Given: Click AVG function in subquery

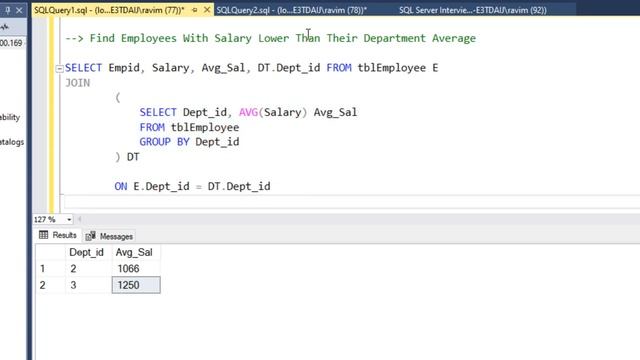Looking at the screenshot, I should tap(249, 112).
